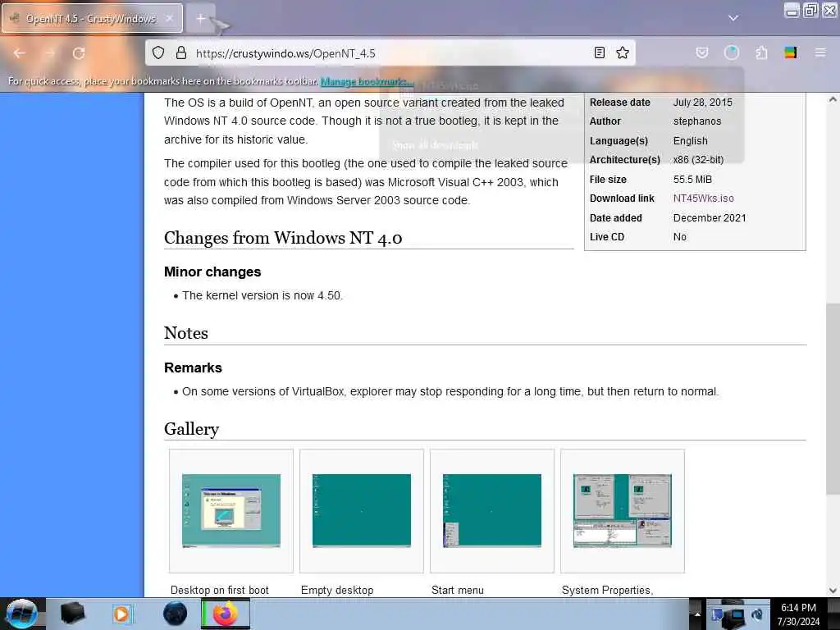
Task: Click the scrollbar down arrow
Action: coord(833,591)
